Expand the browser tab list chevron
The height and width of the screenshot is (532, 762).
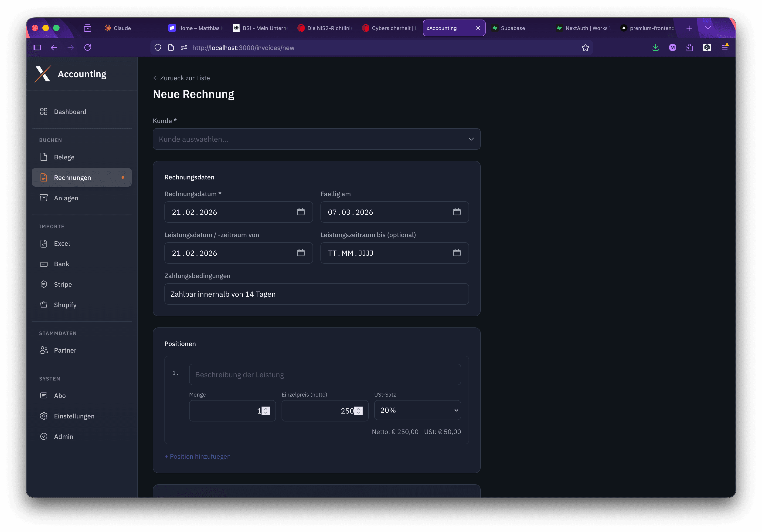708,28
